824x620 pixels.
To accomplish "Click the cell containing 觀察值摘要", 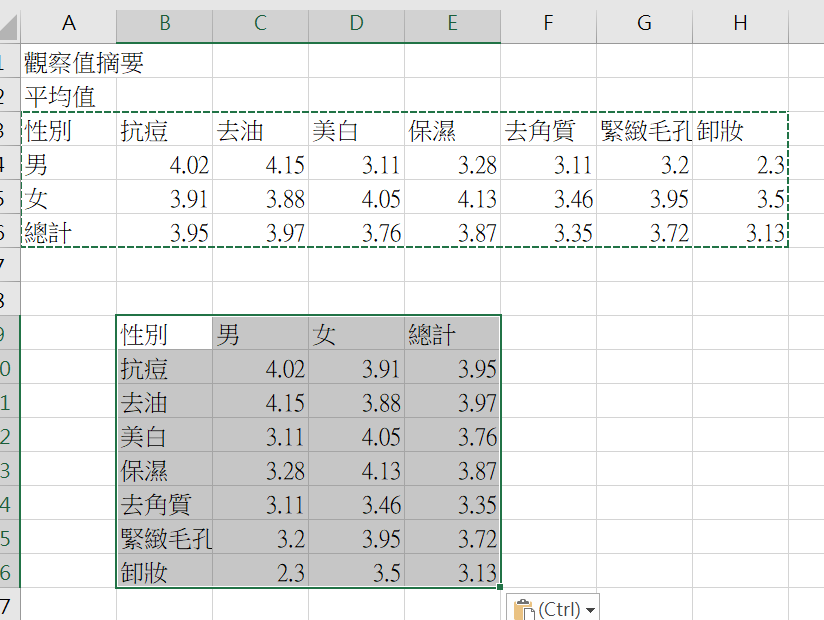I will pyautogui.click(x=84, y=64).
